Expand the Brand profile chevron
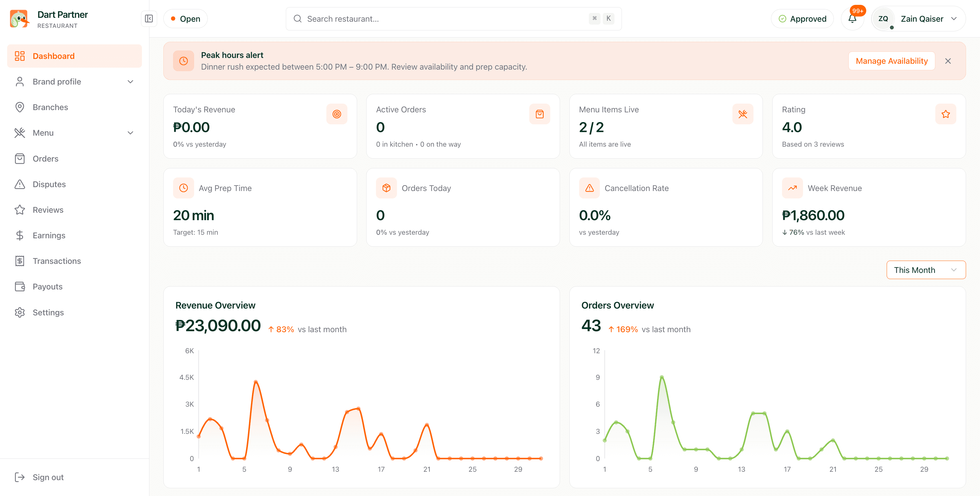Screen dimensions: 980x496 coord(131,81)
